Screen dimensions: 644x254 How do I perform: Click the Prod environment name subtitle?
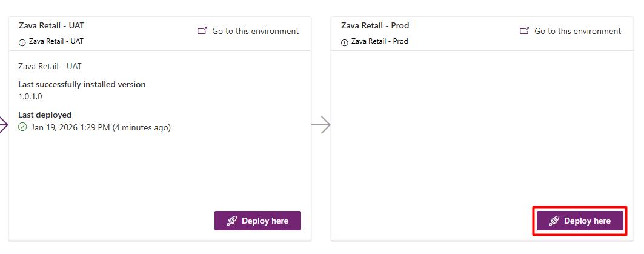(x=379, y=41)
